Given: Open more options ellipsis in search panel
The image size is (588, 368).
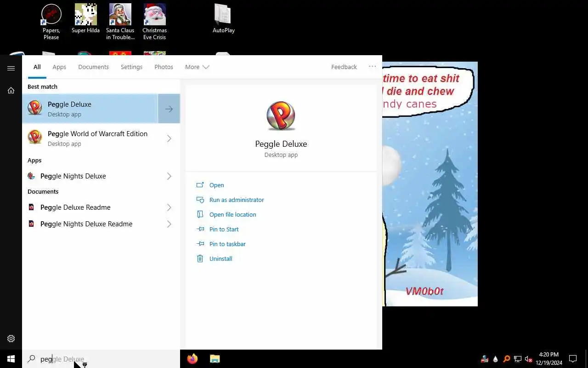Looking at the screenshot, I should pos(373,67).
